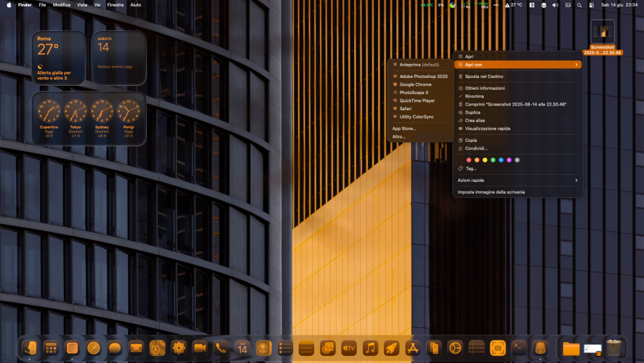The image size is (644, 363).
Task: Open the Trash in the Dock
Action: [x=614, y=348]
